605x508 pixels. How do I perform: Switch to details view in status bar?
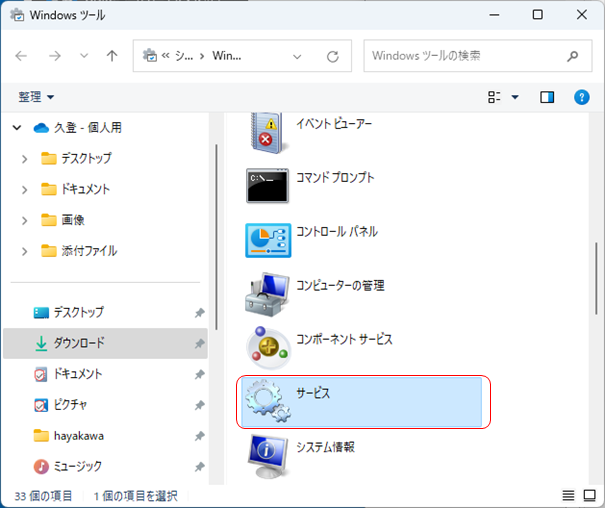568,496
